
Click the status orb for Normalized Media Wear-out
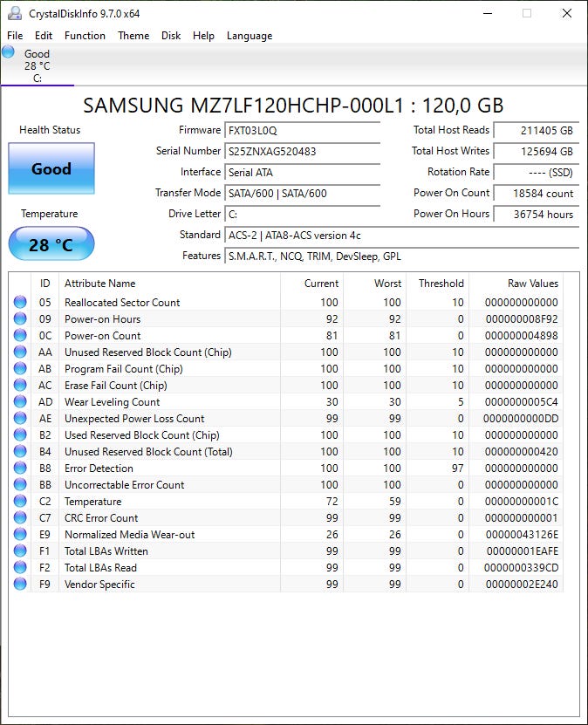20,535
